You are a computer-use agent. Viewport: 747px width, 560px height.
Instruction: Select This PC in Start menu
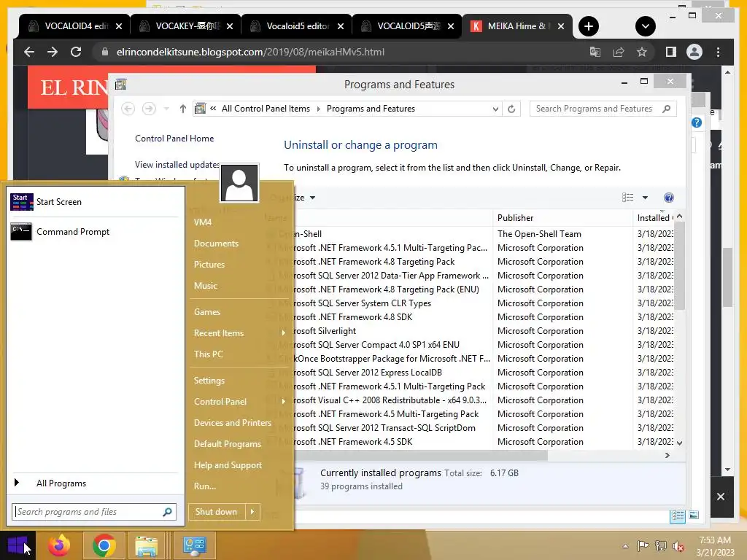[208, 354]
